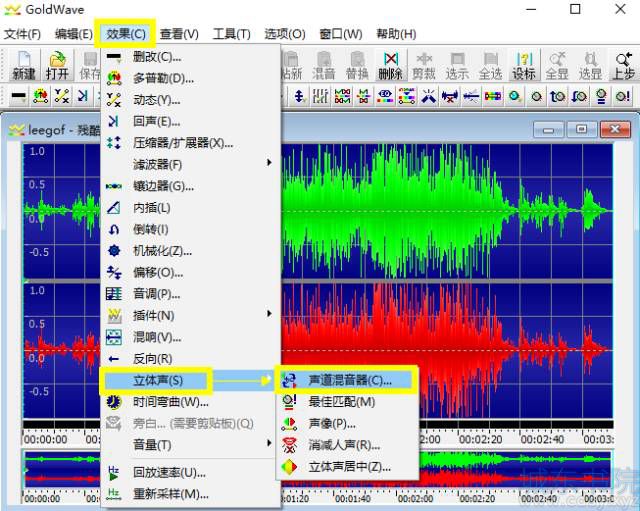
Task: Choose 偏移(O)... effect
Action: (x=190, y=272)
